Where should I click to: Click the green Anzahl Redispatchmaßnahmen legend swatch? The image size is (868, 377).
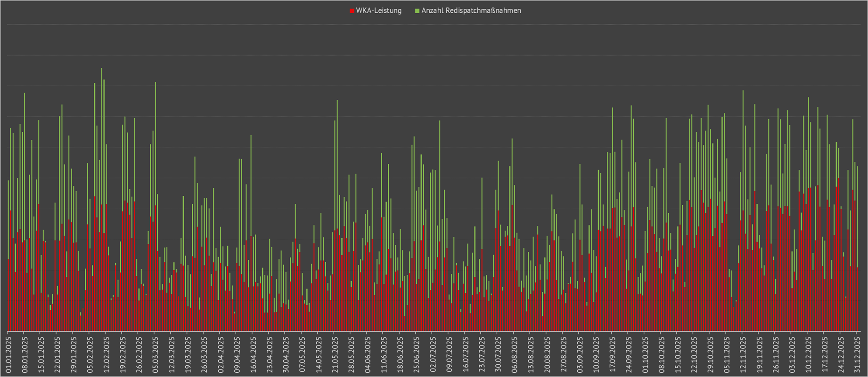click(417, 11)
